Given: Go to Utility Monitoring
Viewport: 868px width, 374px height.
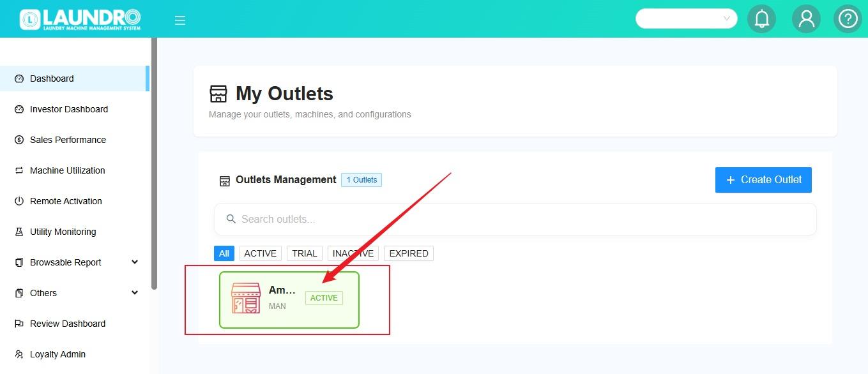Looking at the screenshot, I should click(74, 232).
